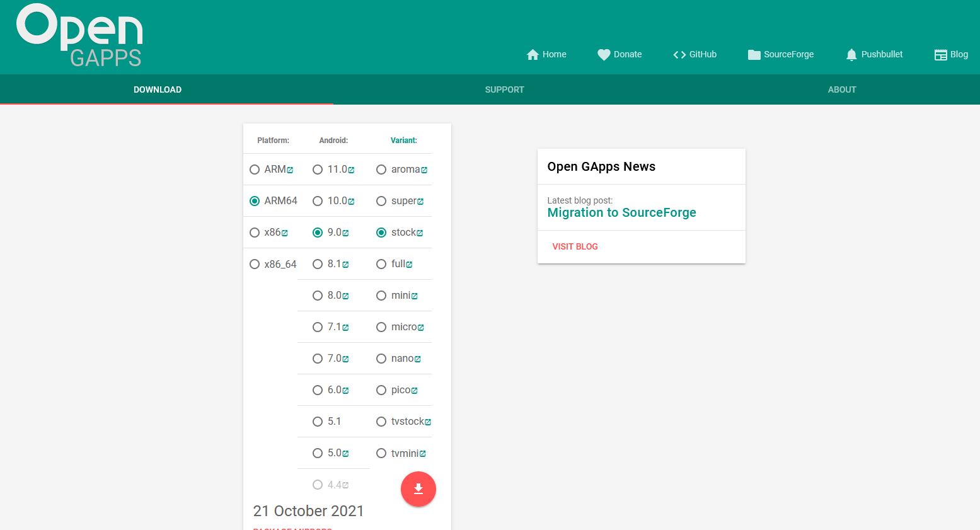
Task: Open the info link icon beside super
Action: [x=420, y=202]
